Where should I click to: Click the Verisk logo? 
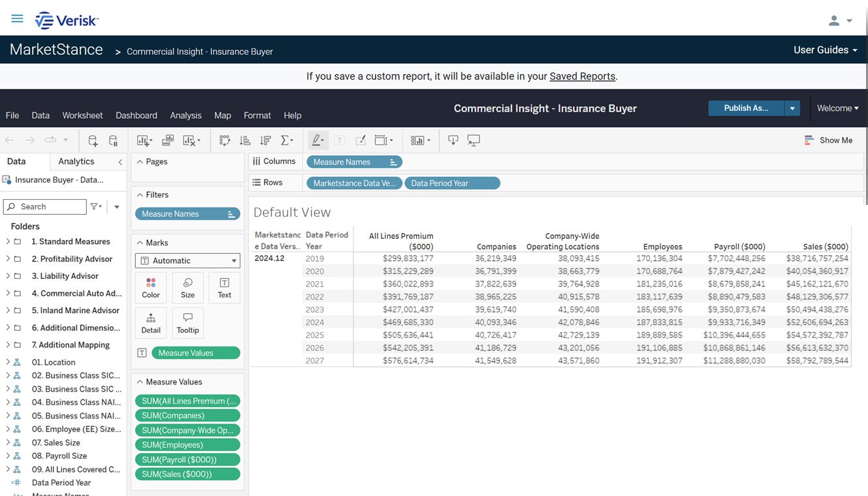coord(67,20)
